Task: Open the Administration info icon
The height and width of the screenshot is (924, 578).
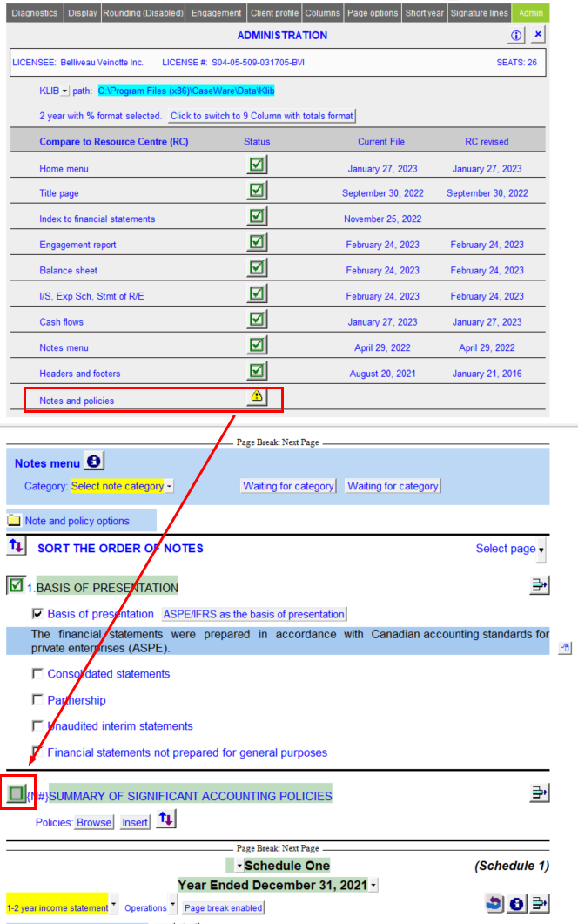Action: pyautogui.click(x=516, y=36)
